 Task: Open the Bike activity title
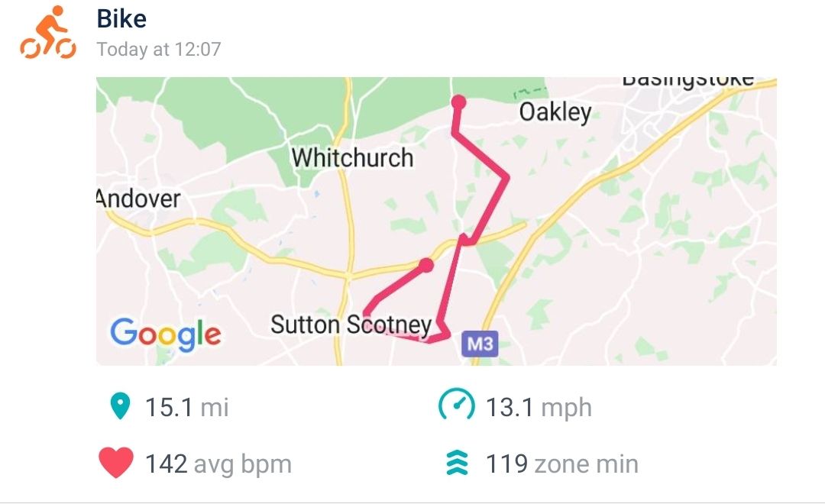121,19
